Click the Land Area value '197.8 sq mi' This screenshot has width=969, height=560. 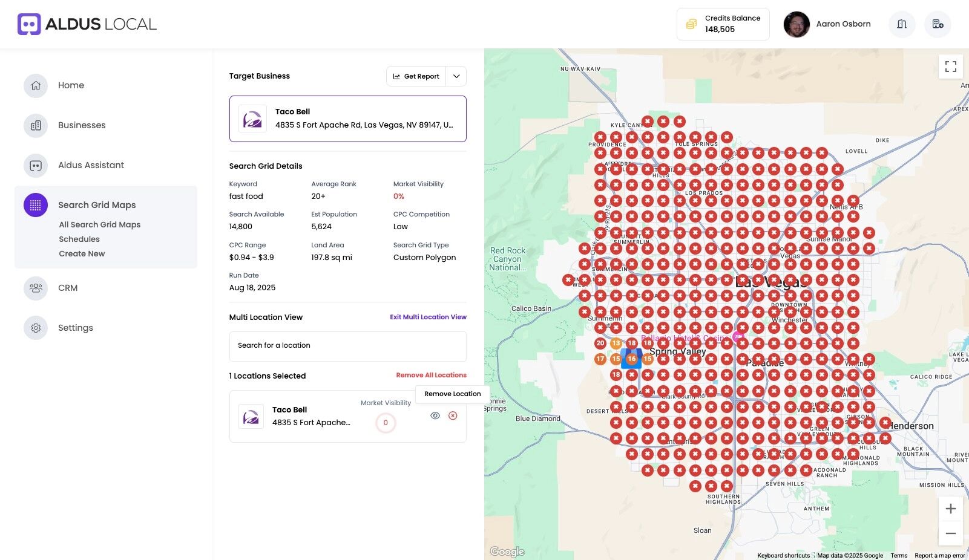click(x=332, y=258)
